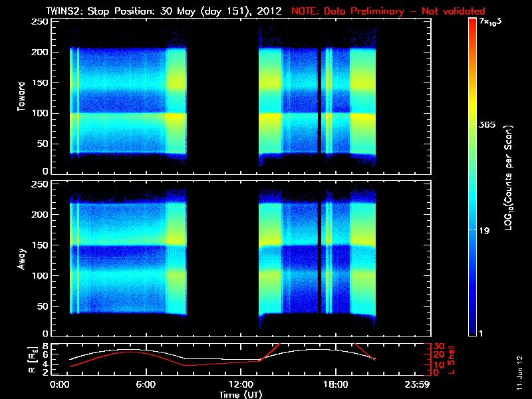Click the '250' tick label of the Toward panel
This screenshot has width=532, height=399.
click(40, 22)
